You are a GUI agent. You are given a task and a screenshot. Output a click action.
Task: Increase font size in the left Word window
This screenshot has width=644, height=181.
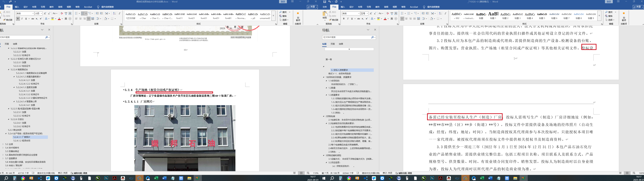(45, 14)
